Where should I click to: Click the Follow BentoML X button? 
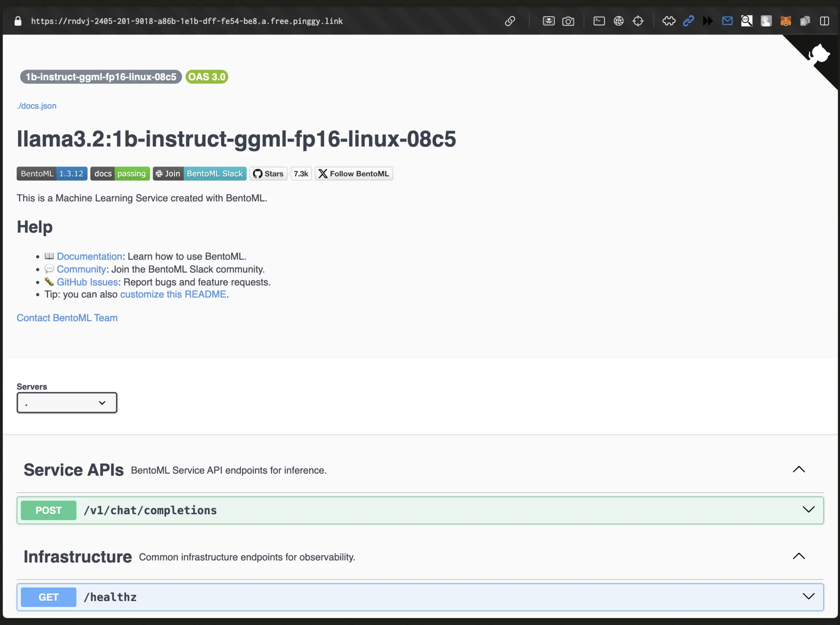[x=354, y=174]
